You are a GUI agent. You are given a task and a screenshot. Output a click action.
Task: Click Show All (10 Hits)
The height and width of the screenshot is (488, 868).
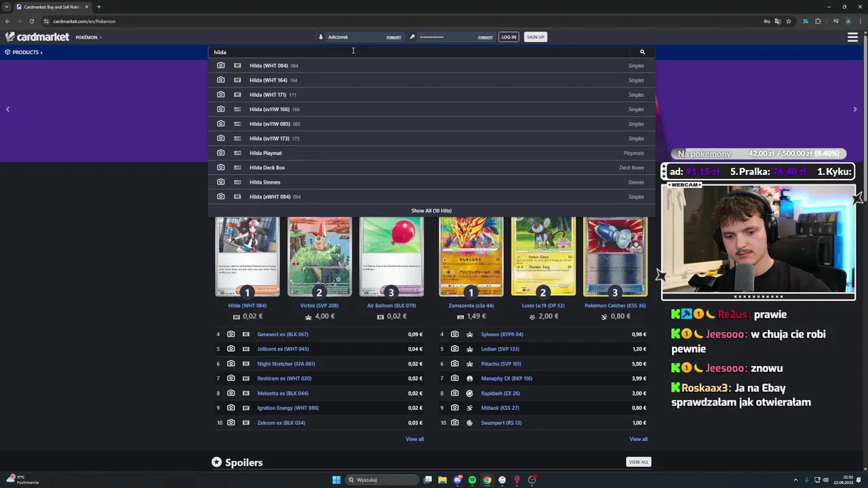[x=431, y=211]
